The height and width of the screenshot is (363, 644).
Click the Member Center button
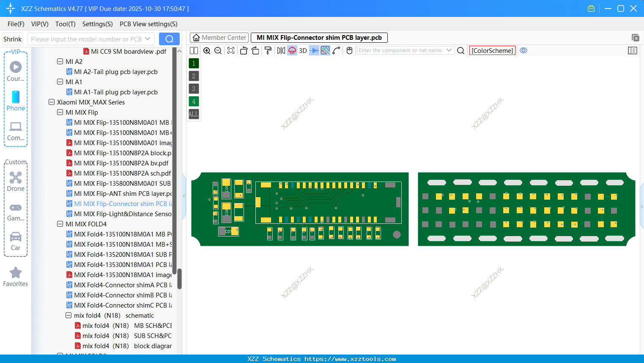[219, 37]
